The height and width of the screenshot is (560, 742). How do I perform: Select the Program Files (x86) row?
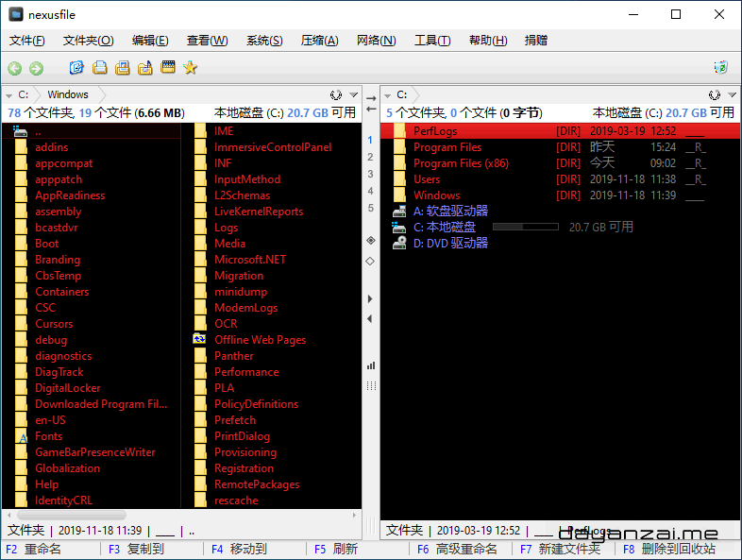coord(561,163)
